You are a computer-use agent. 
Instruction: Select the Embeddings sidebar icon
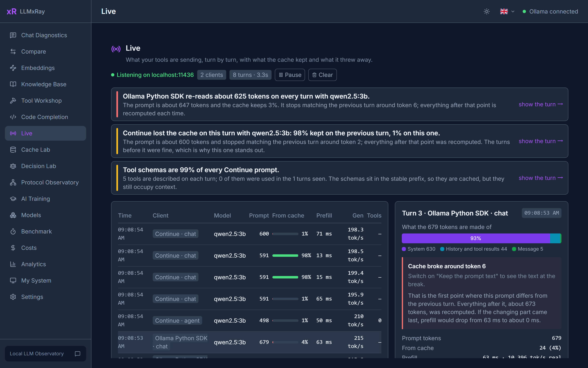point(13,68)
